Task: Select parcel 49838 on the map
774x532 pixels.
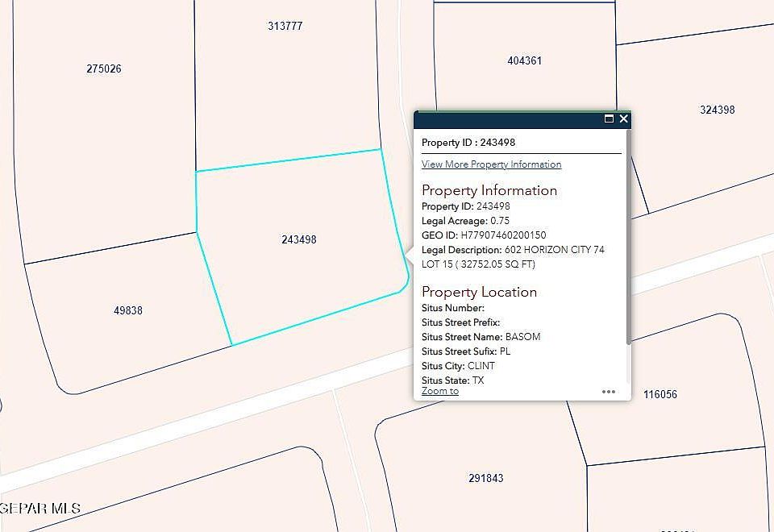Action: click(x=128, y=310)
